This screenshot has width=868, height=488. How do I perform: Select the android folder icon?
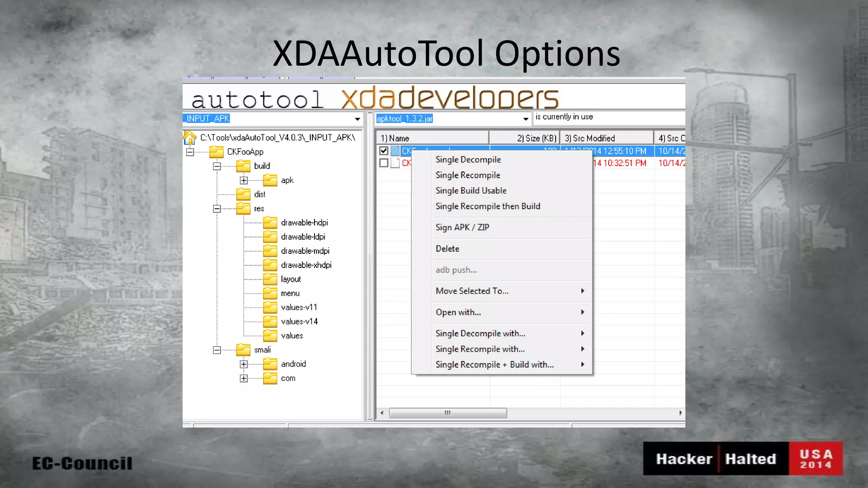(270, 364)
